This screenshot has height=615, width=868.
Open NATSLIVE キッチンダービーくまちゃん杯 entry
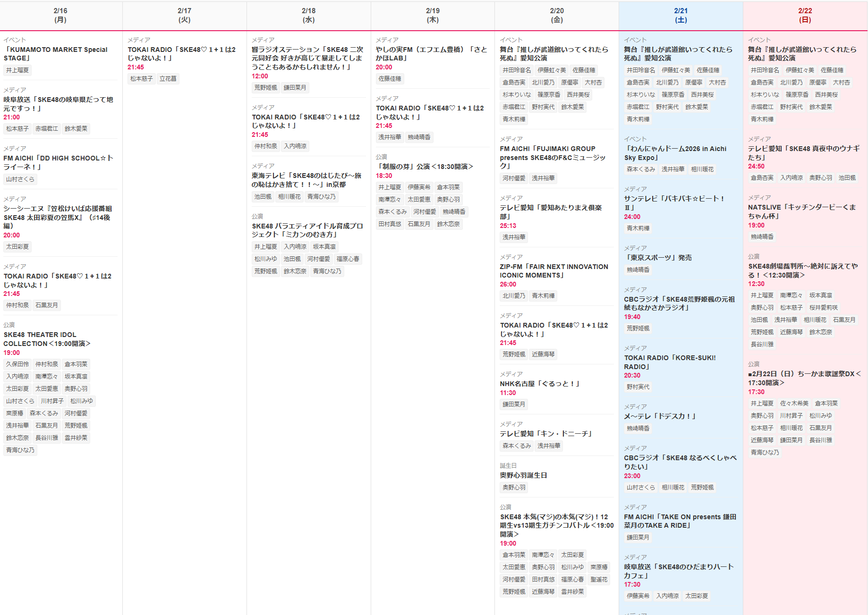coord(802,211)
